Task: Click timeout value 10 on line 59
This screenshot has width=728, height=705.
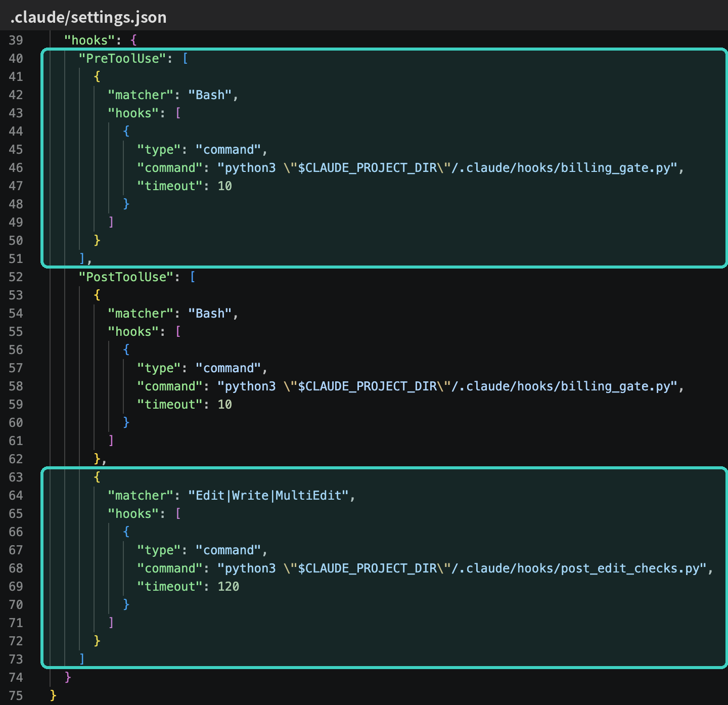Action: pos(224,405)
